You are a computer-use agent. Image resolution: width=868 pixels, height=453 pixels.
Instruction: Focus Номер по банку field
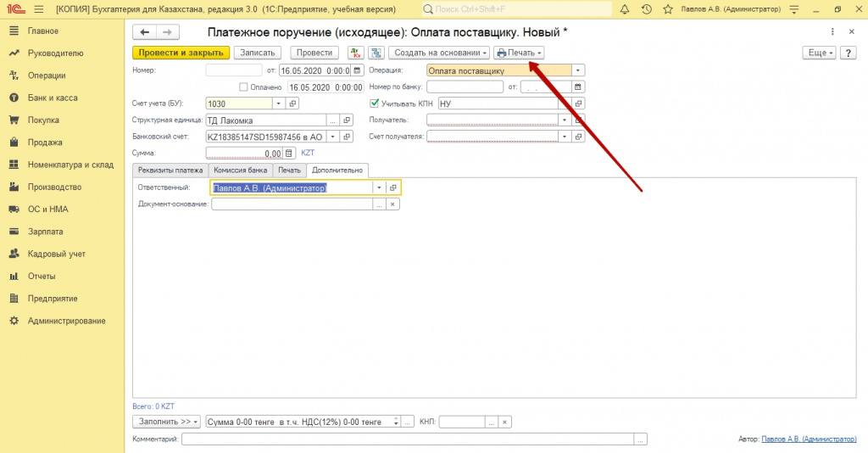(x=465, y=87)
